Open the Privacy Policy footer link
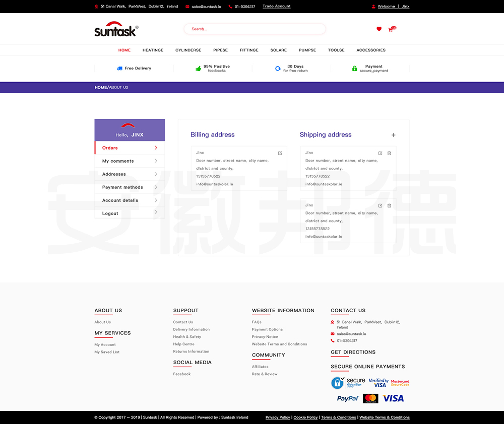504x424 pixels. (278, 417)
